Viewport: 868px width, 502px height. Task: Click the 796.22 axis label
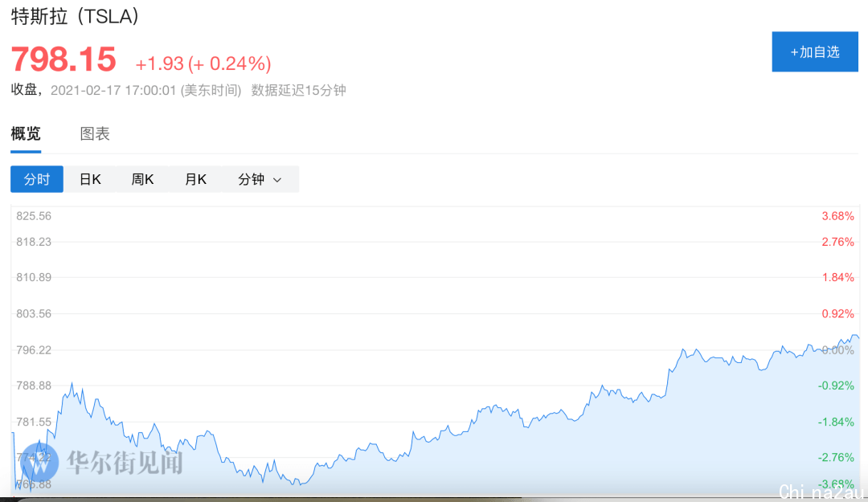click(34, 350)
